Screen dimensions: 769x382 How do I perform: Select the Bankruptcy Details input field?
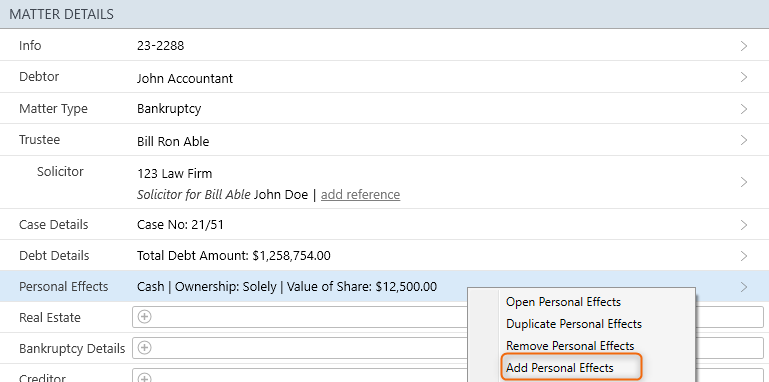click(x=448, y=348)
